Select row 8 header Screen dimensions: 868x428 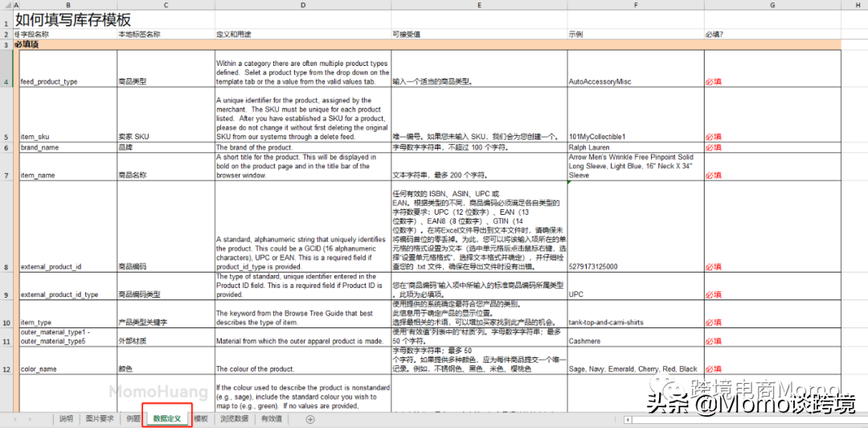point(6,225)
